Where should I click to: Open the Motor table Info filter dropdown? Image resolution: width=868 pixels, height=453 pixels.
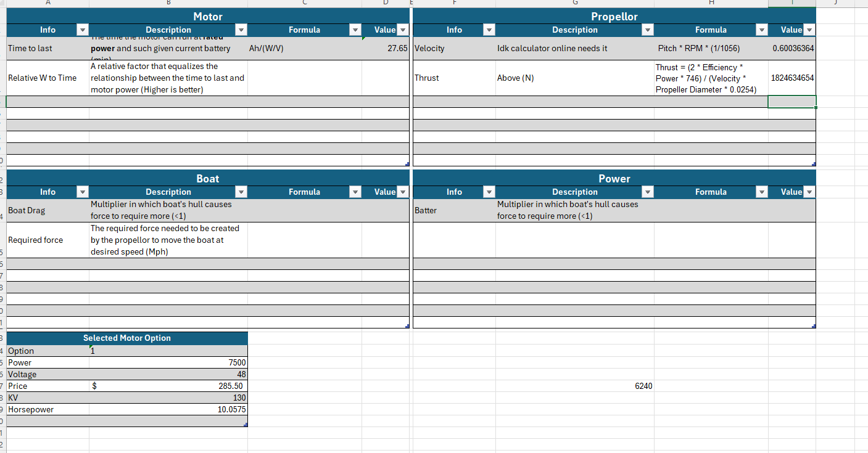(x=82, y=30)
